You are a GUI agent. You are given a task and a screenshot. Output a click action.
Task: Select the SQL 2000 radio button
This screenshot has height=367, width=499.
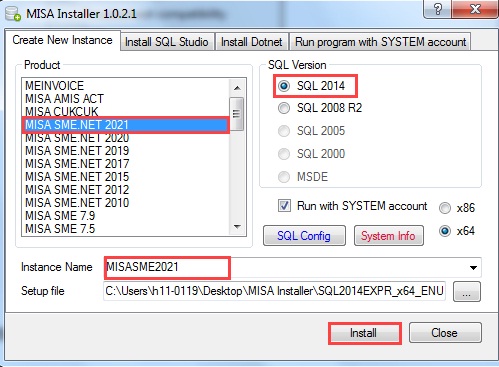point(284,154)
